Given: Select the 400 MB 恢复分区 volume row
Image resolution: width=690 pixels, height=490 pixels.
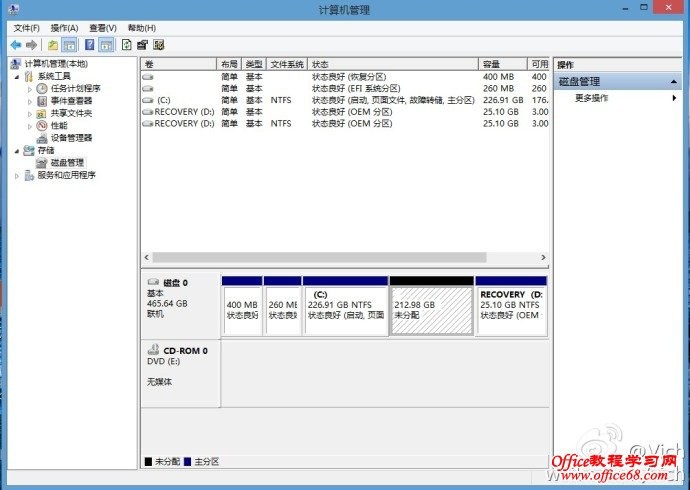Looking at the screenshot, I should coord(345,77).
